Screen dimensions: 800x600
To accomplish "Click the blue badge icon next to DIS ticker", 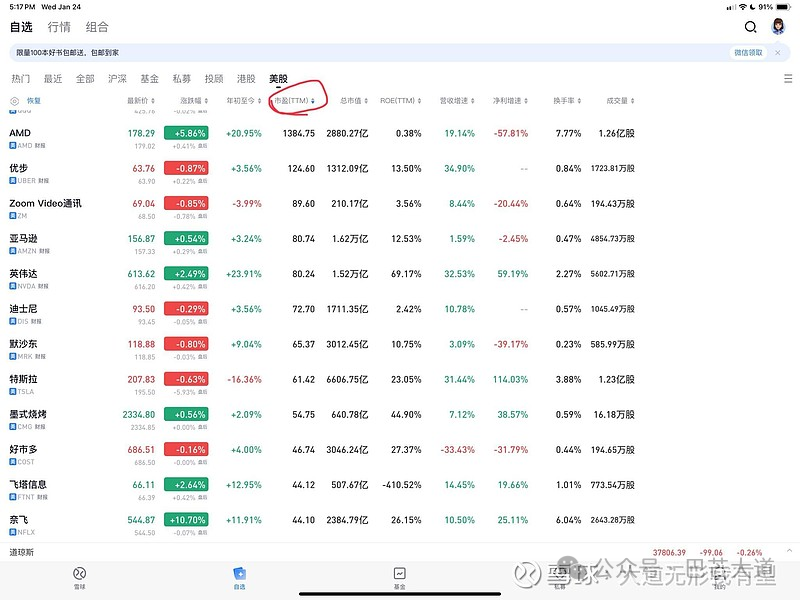I will tap(13, 321).
